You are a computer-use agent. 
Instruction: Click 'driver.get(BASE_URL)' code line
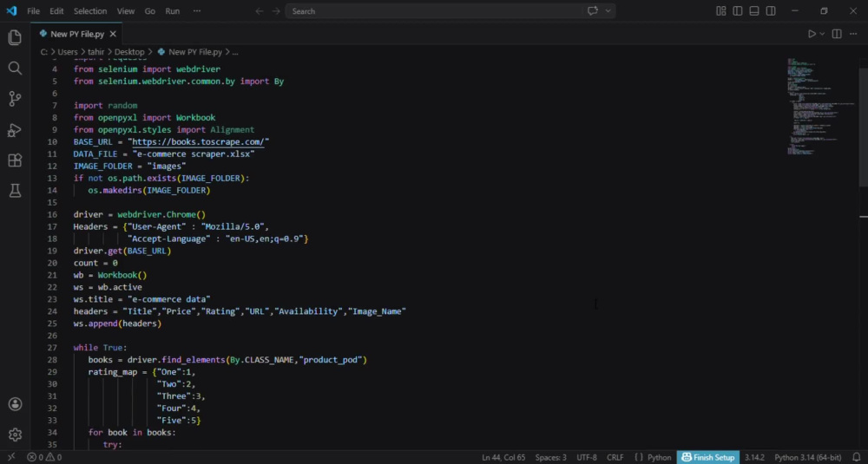(122, 251)
